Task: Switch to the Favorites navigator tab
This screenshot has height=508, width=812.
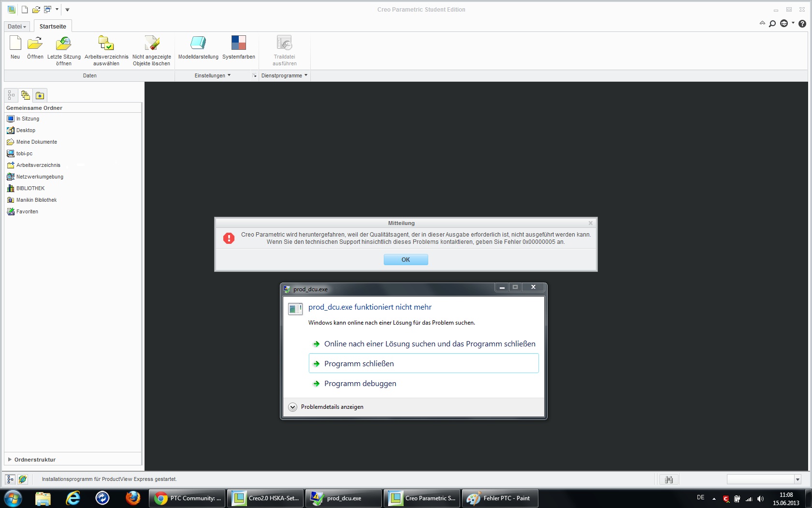Action: point(40,95)
